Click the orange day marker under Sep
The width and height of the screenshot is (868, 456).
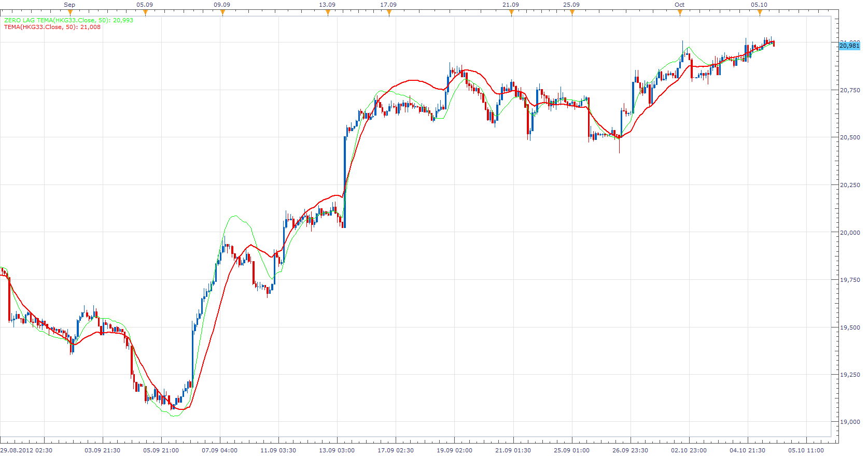click(71, 12)
